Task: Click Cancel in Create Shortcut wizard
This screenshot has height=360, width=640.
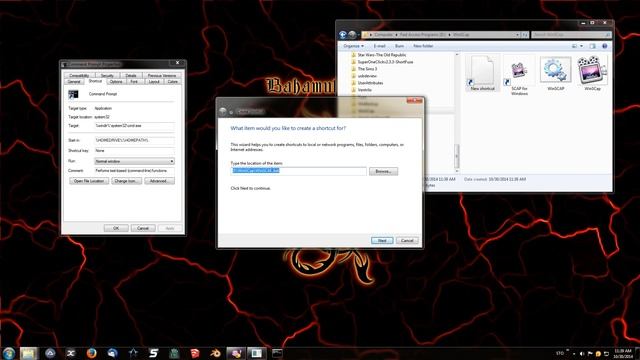Action: [407, 240]
